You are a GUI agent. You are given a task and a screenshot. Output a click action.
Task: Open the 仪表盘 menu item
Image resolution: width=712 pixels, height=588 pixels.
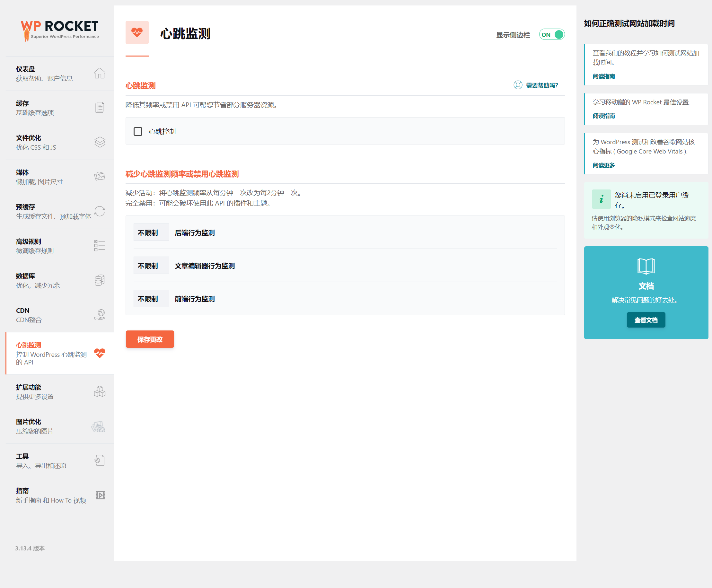(60, 74)
